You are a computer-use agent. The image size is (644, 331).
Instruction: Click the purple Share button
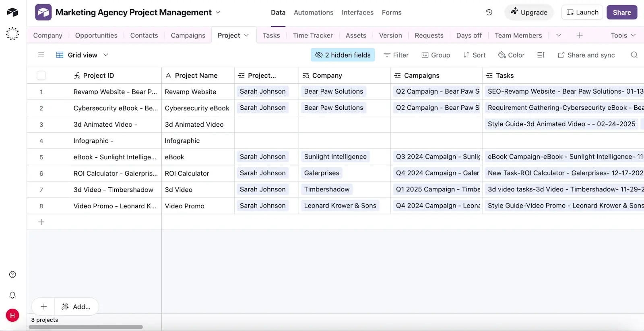622,12
